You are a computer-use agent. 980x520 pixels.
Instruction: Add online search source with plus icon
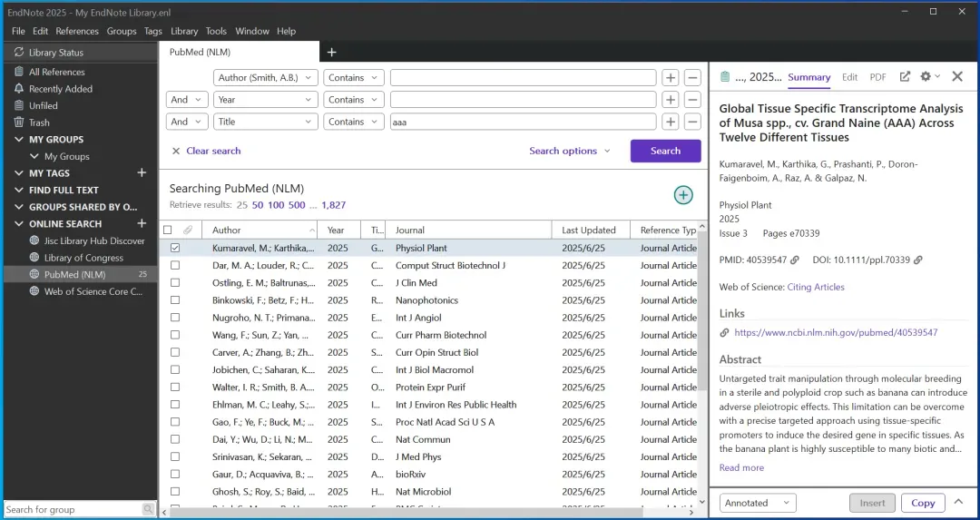[142, 223]
